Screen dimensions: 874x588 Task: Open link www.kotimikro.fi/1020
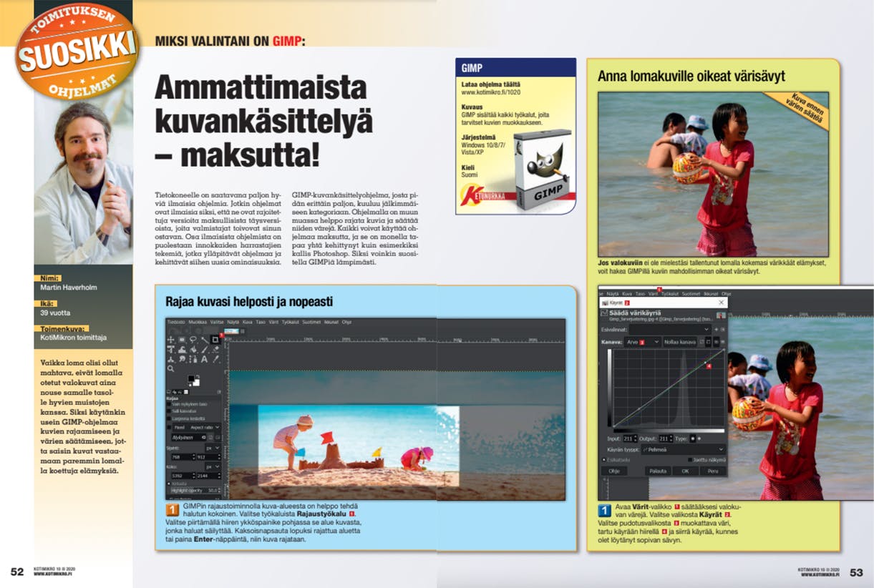[491, 92]
